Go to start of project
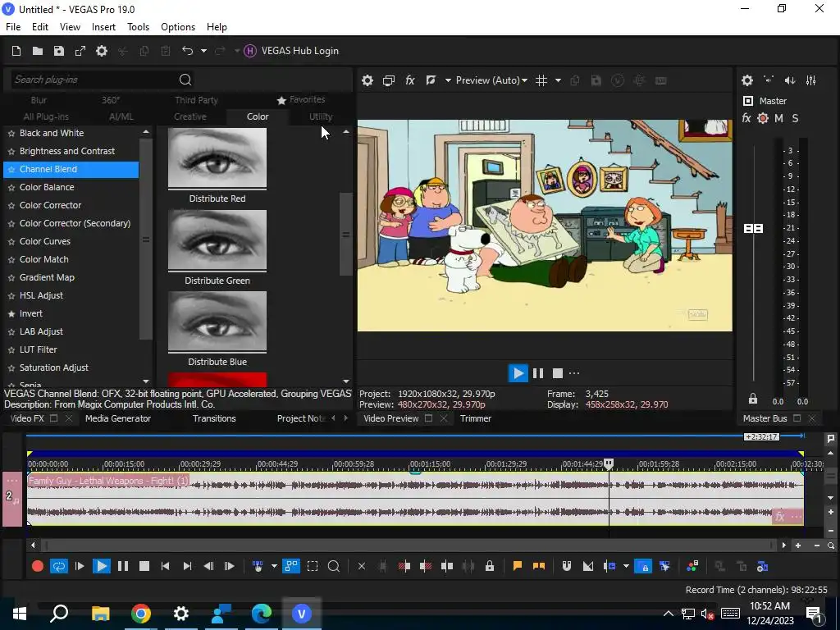The width and height of the screenshot is (840, 630). click(165, 566)
